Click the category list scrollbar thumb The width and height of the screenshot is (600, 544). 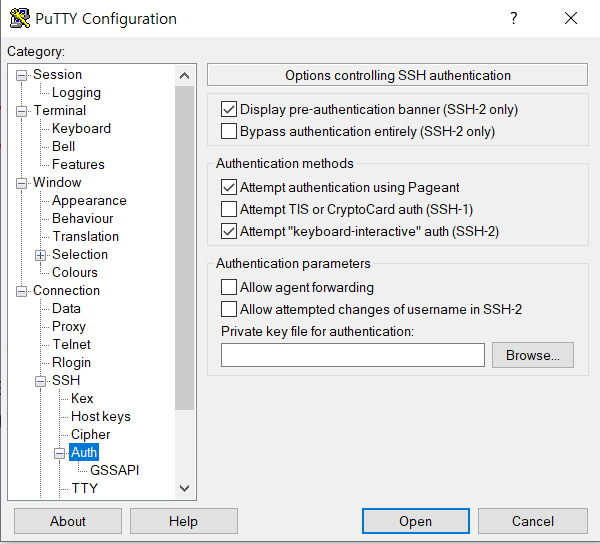coord(184,248)
